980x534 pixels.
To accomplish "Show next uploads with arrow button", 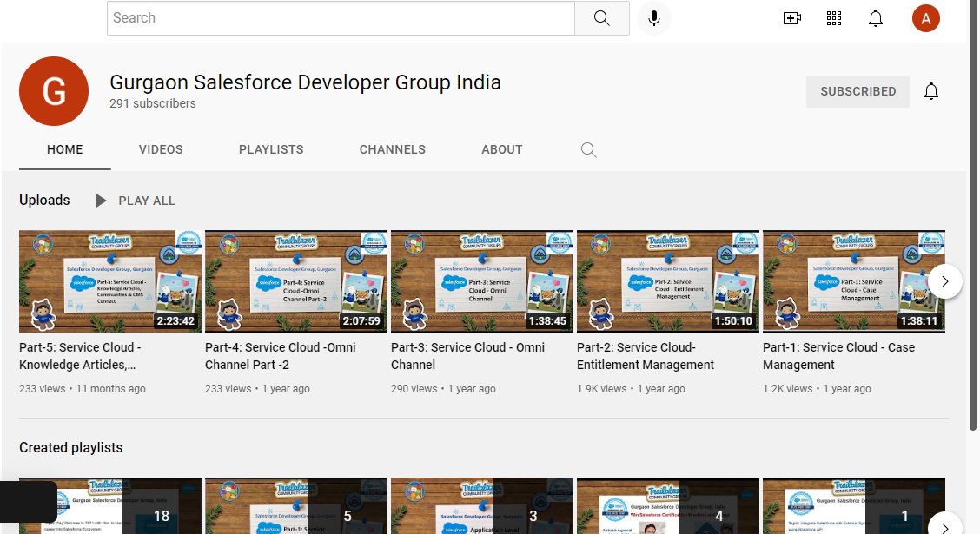I will click(x=945, y=281).
